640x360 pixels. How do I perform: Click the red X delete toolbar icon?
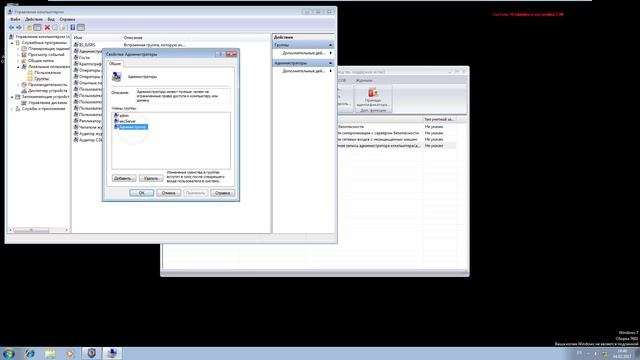pyautogui.click(x=47, y=27)
